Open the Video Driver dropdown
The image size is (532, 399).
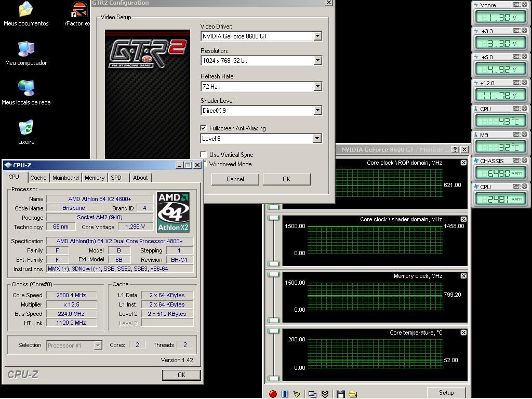pyautogui.click(x=317, y=36)
